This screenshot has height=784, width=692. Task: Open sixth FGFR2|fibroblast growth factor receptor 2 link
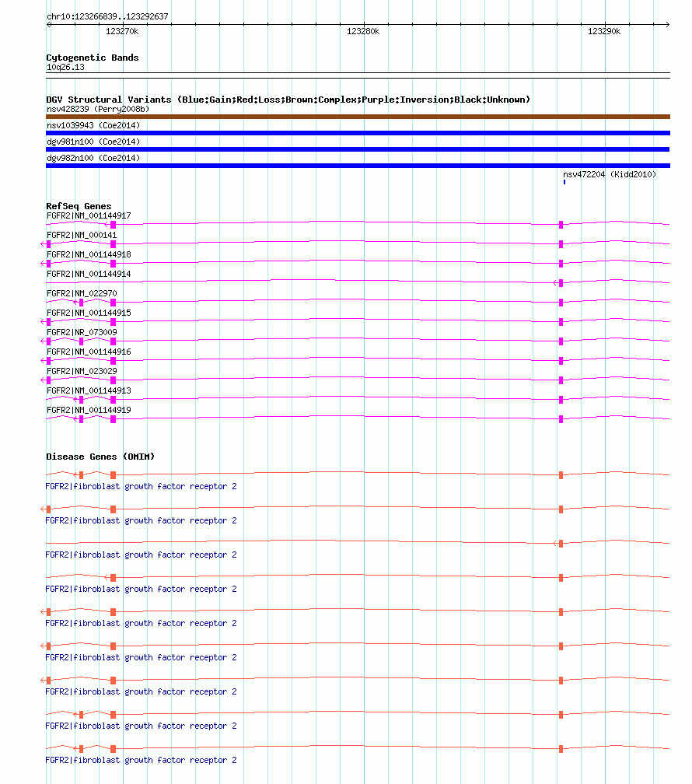(x=141, y=657)
